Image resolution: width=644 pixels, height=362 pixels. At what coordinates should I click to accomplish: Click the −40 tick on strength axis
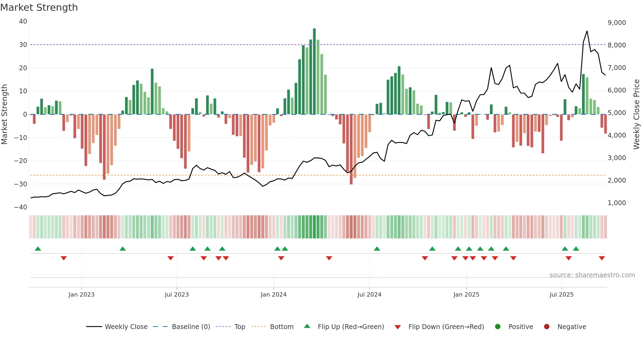21,207
